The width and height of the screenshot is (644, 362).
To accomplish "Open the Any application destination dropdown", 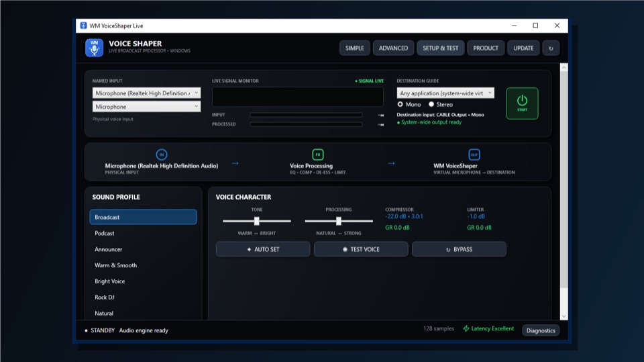I will pos(445,93).
